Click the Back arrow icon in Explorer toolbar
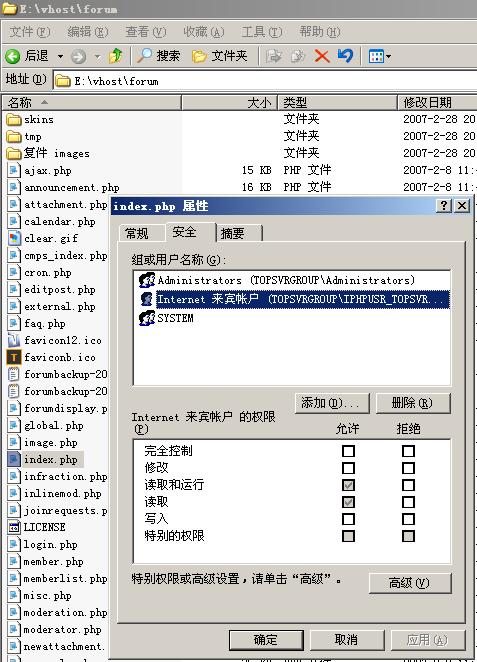The width and height of the screenshot is (477, 662). (13, 56)
